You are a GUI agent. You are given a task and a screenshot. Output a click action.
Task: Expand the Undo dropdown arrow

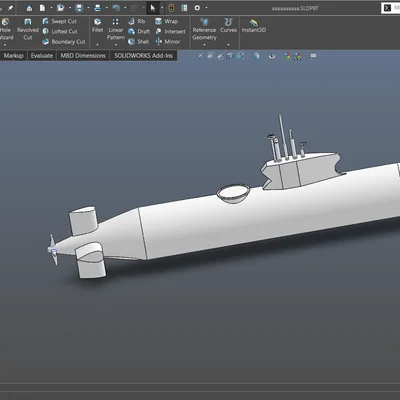125,8
